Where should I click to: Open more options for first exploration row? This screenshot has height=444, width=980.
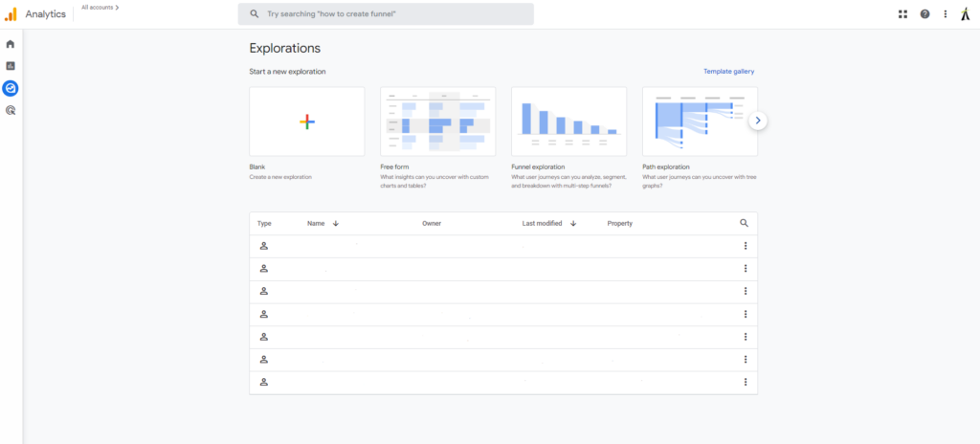coord(745,246)
